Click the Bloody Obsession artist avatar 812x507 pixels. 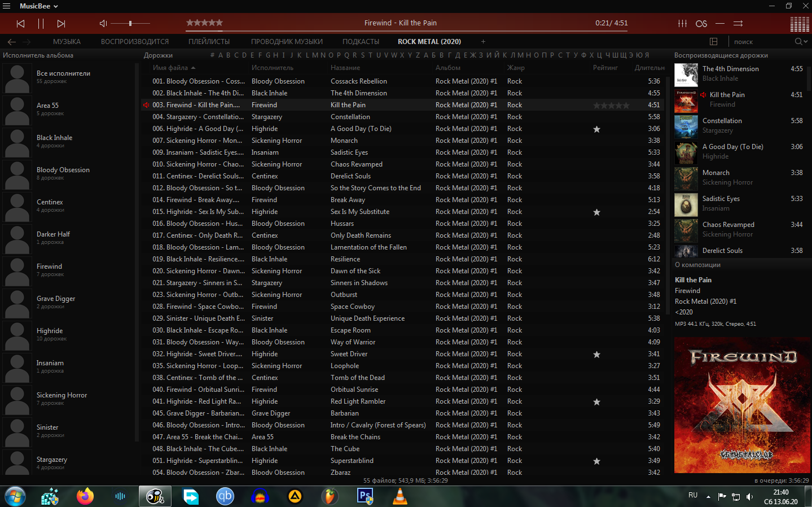click(17, 174)
